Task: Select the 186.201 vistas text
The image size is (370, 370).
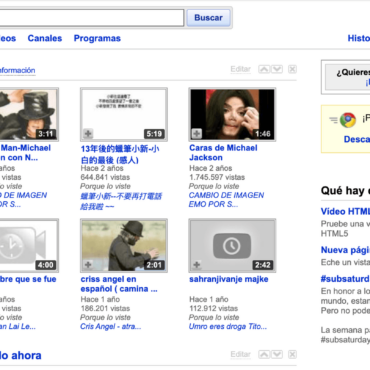Action: (105, 308)
